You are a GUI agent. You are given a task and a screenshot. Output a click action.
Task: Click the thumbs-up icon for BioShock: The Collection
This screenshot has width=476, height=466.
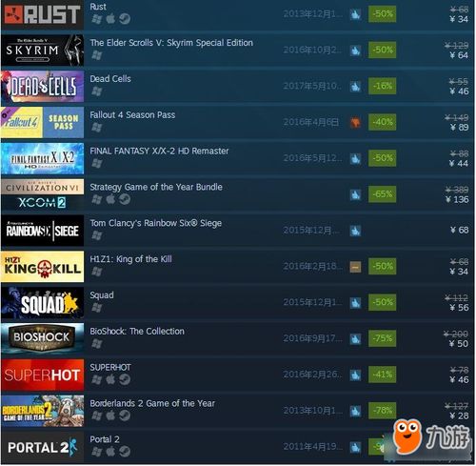[x=355, y=338]
